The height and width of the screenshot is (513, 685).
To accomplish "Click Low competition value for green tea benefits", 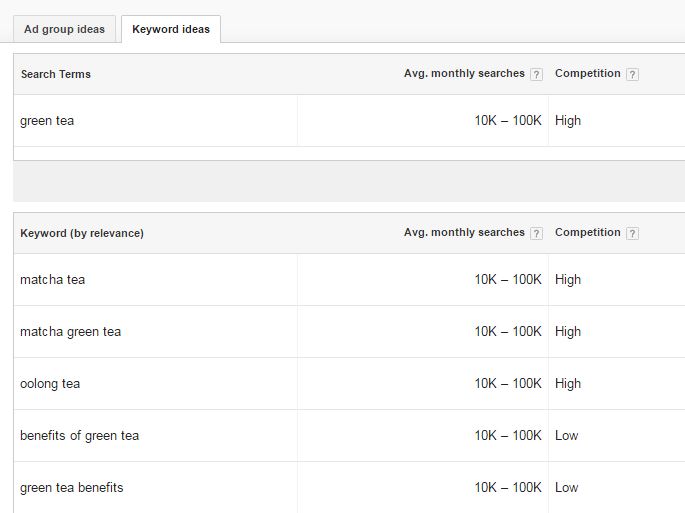I will (566, 488).
